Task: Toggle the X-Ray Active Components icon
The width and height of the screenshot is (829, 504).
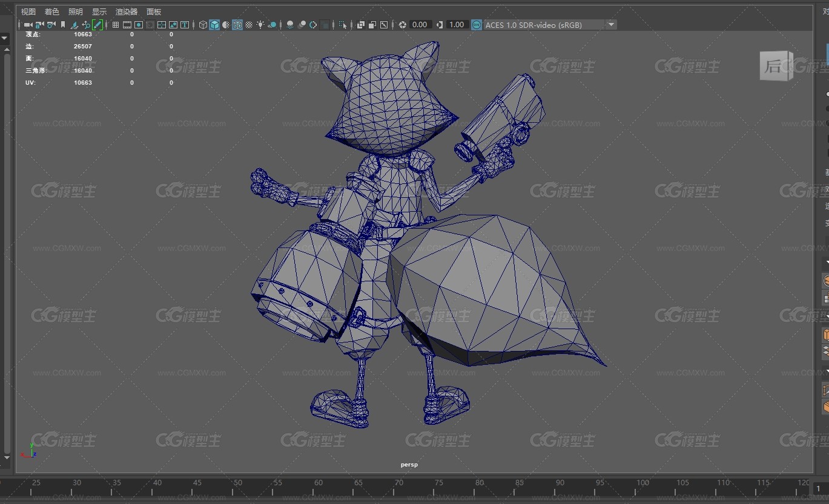Action: point(372,25)
